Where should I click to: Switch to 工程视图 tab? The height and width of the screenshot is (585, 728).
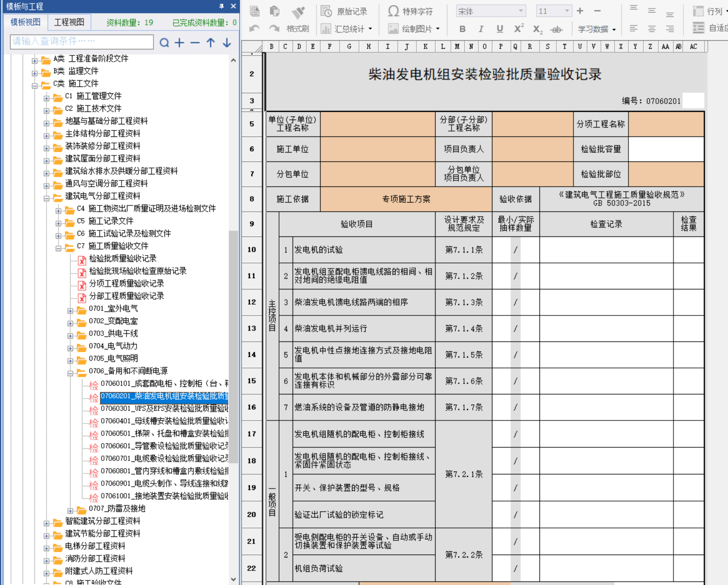pyautogui.click(x=69, y=22)
